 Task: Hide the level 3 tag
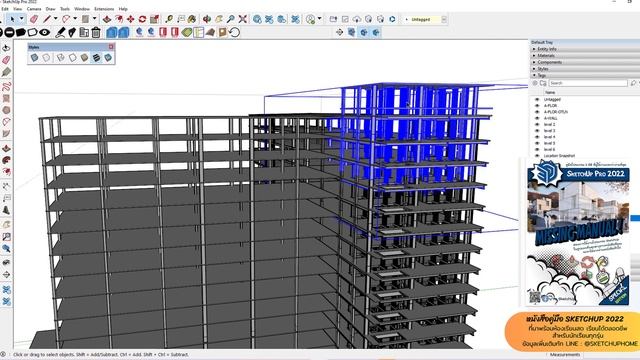pos(537,131)
